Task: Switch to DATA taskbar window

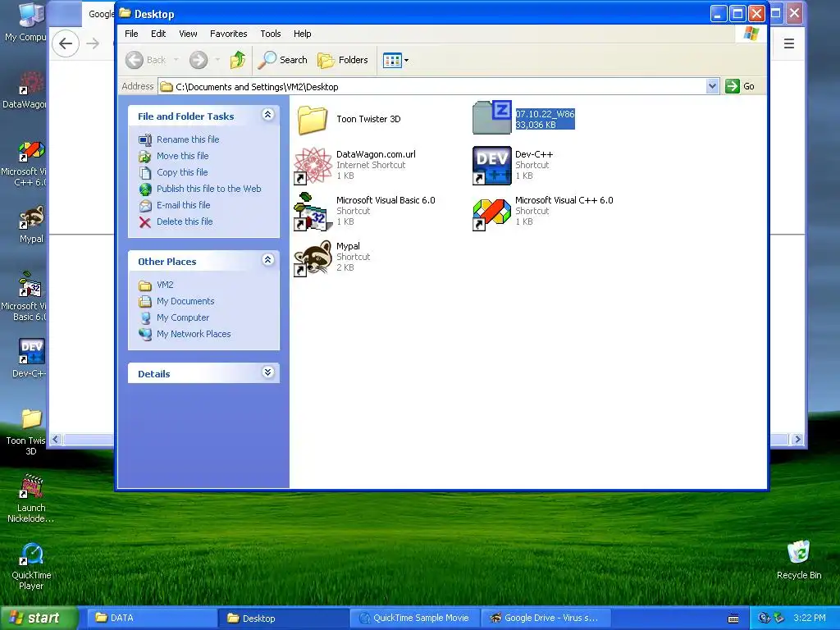Action: point(152,618)
